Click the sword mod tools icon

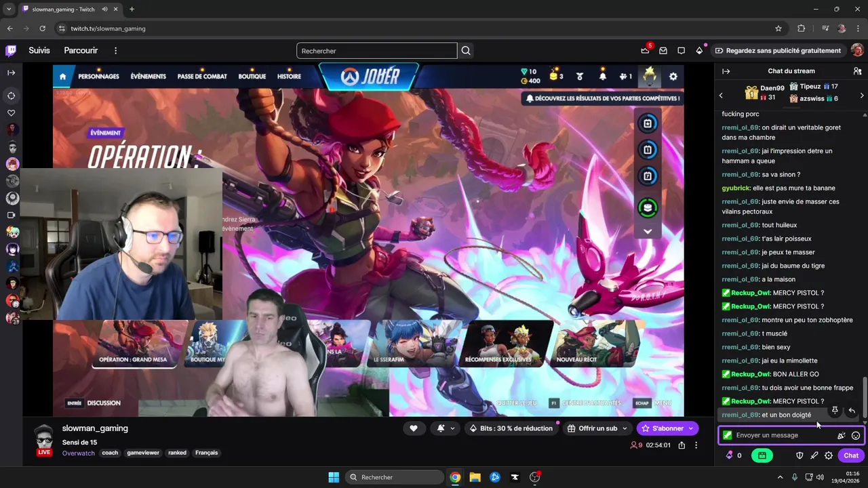pos(814,455)
